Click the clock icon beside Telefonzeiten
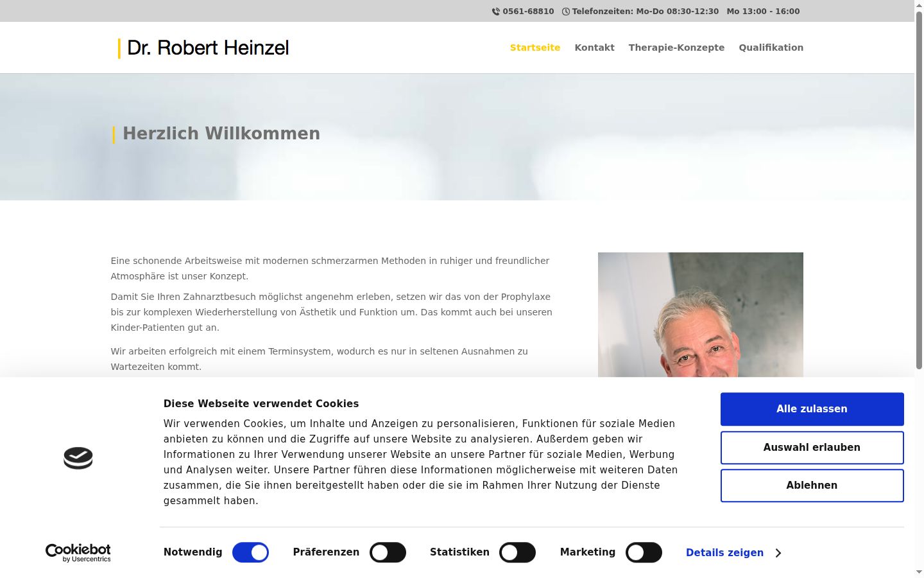This screenshot has width=924, height=578. tap(566, 12)
